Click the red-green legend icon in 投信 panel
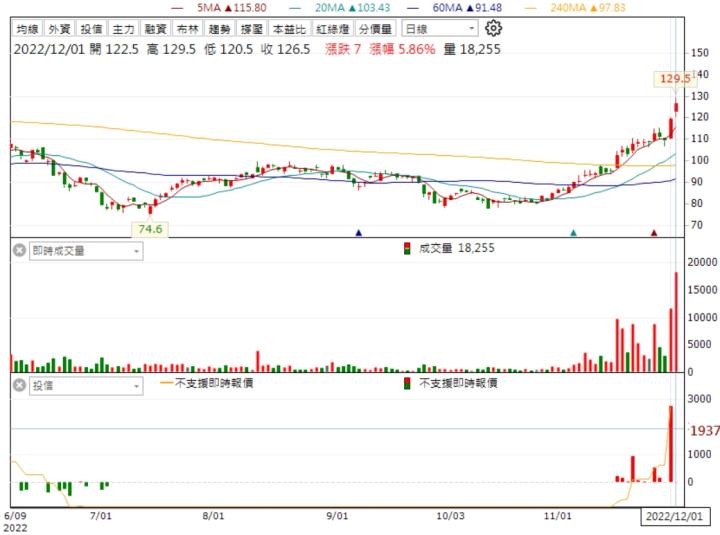The height and width of the screenshot is (535, 720). [x=406, y=383]
